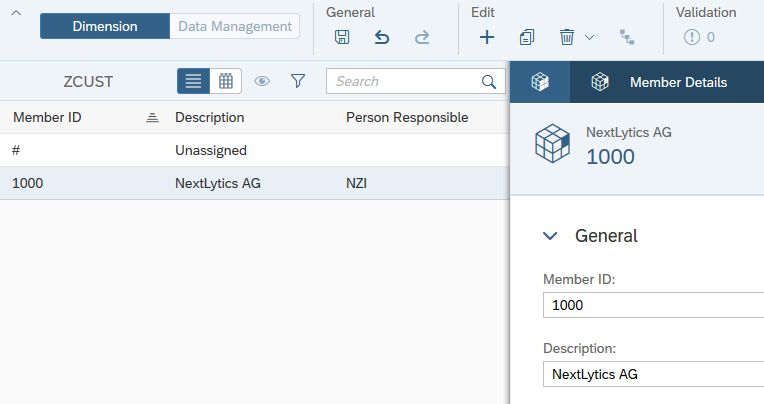Select the Person Responsible column header

click(x=407, y=117)
